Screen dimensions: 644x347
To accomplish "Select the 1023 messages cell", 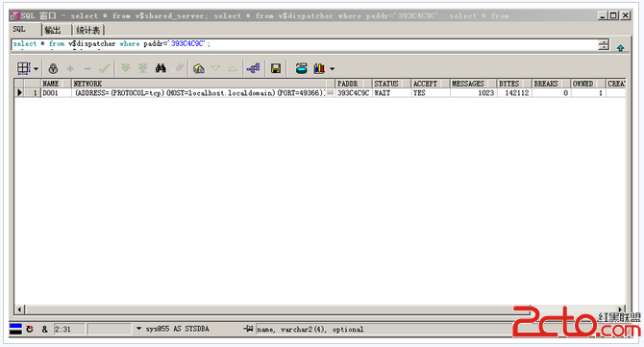I will [473, 93].
